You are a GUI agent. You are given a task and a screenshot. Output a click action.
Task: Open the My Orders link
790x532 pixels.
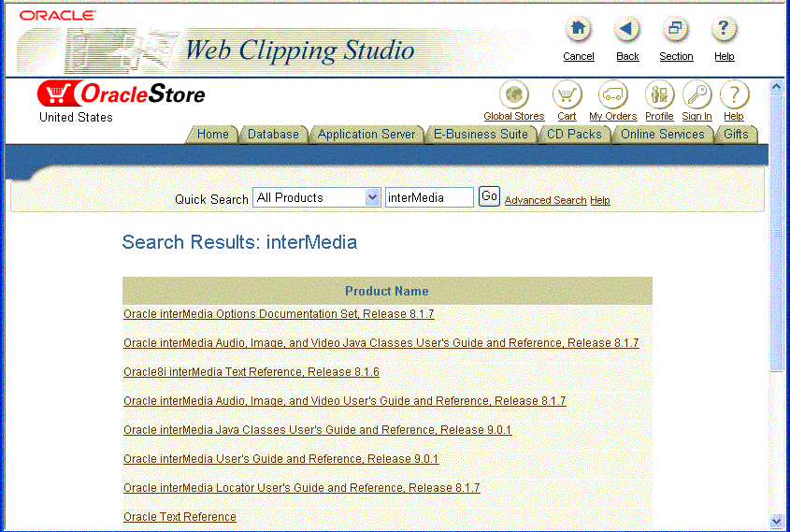612,116
